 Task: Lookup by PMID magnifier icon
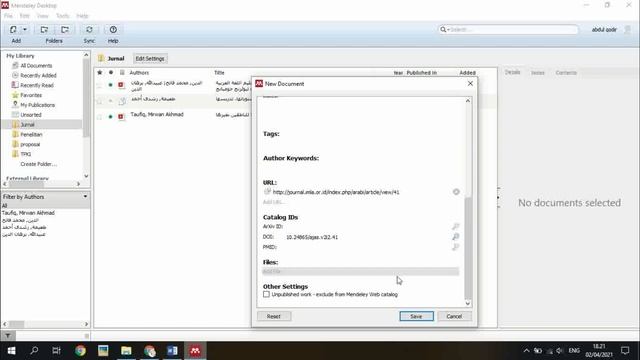tap(456, 247)
